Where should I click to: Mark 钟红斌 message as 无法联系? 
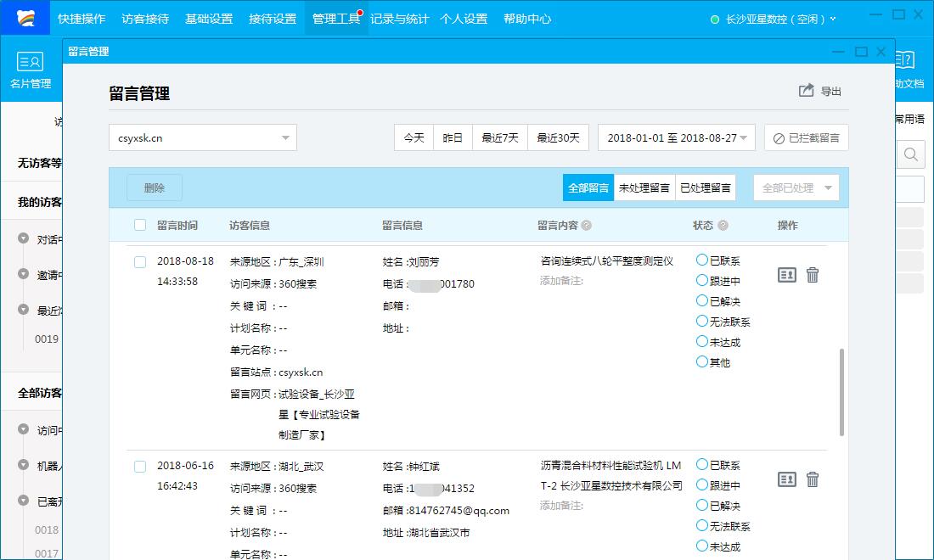(701, 525)
